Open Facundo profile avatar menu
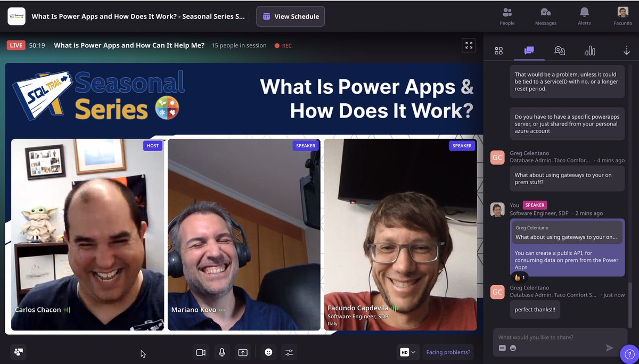Image resolution: width=639 pixels, height=364 pixels. (x=622, y=16)
